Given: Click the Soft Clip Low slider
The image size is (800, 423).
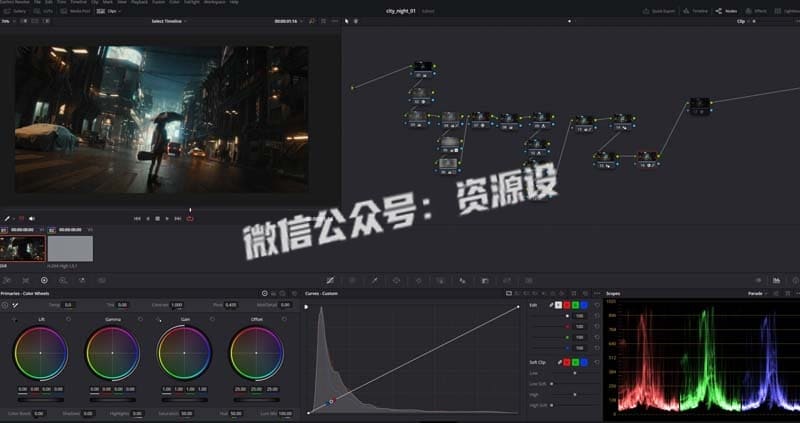Looking at the screenshot, I should (576, 373).
